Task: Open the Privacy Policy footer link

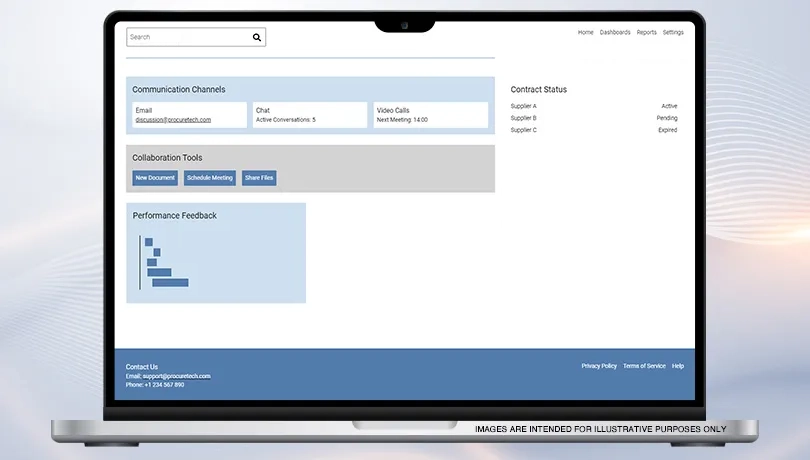Action: click(599, 366)
